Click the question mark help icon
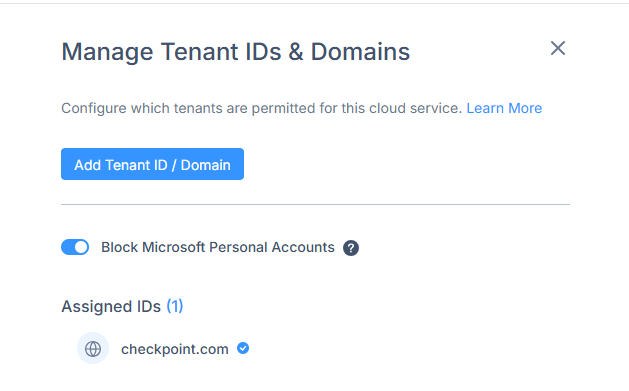The width and height of the screenshot is (629, 391). [351, 248]
